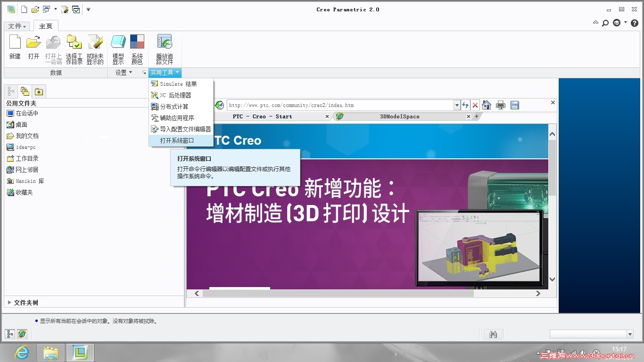Switch to the 主页 (Home) tab
This screenshot has width=644, height=362.
[46, 26]
